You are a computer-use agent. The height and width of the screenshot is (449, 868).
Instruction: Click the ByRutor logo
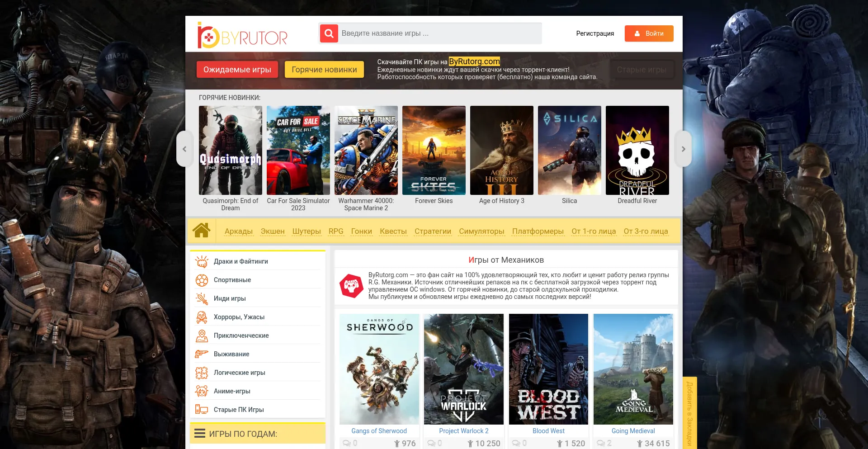[x=242, y=35]
